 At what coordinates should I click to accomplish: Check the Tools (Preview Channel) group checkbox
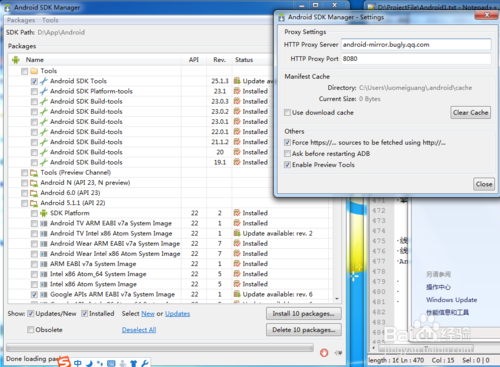24,173
